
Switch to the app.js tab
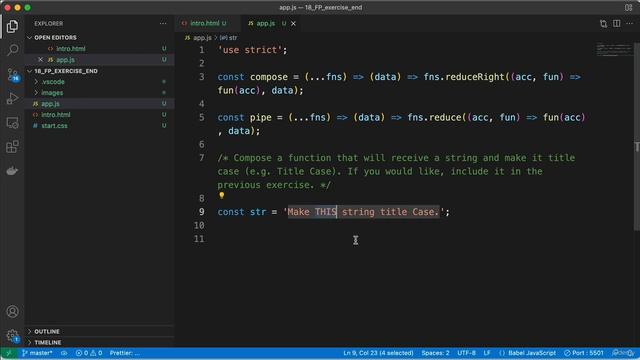(265, 24)
